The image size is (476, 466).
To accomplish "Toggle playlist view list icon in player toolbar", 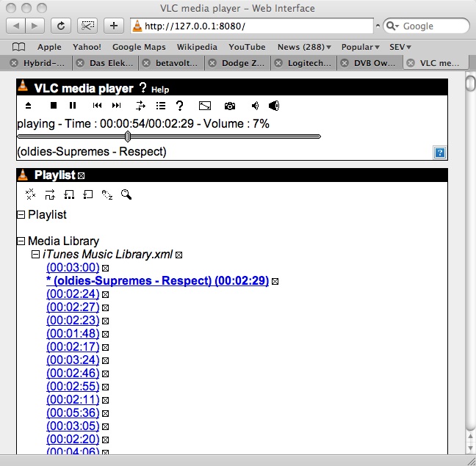I will (x=161, y=106).
